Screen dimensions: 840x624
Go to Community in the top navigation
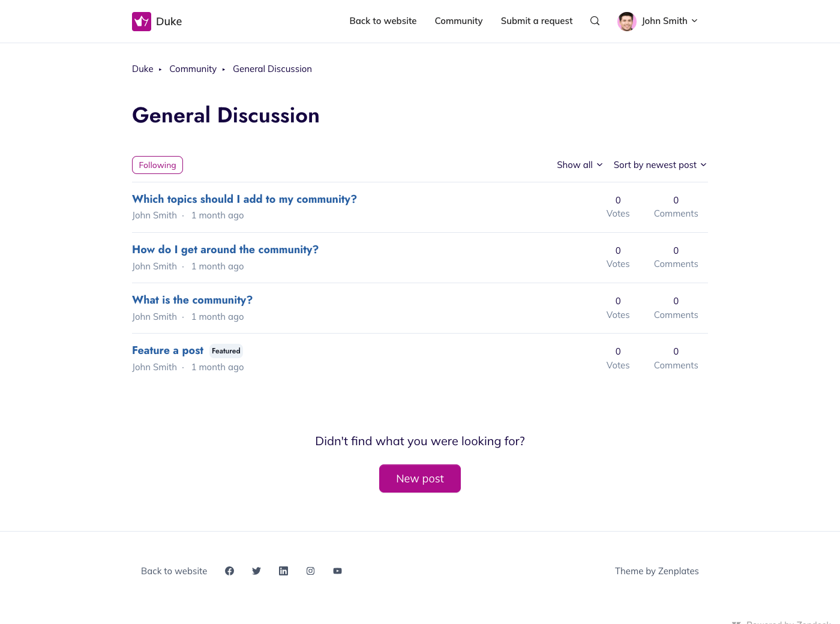click(458, 21)
